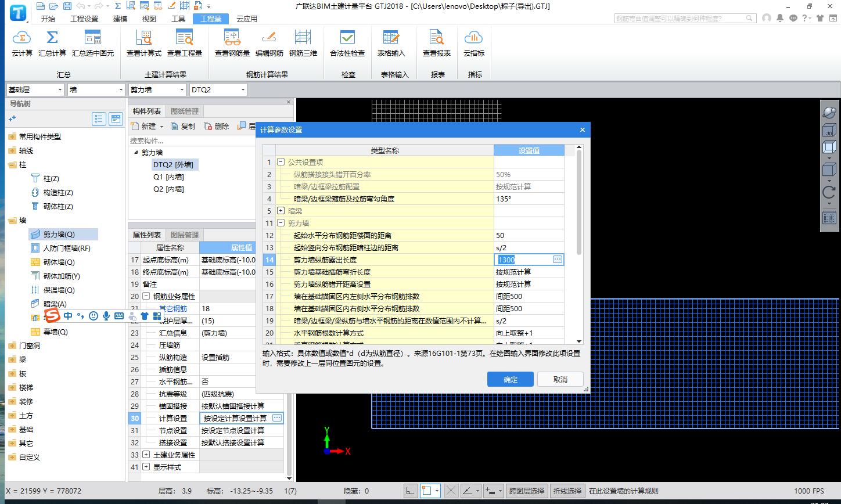
Task: Switch to 云应用 ribbon tab
Action: 247,19
